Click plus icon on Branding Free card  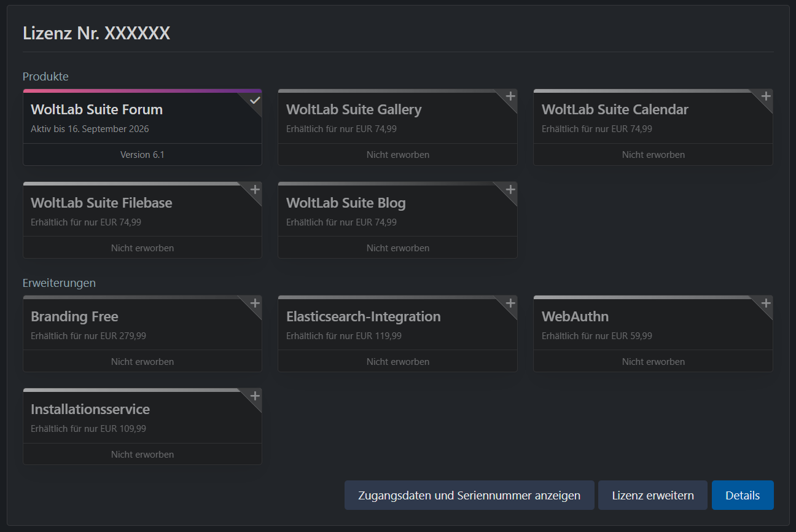tap(255, 303)
